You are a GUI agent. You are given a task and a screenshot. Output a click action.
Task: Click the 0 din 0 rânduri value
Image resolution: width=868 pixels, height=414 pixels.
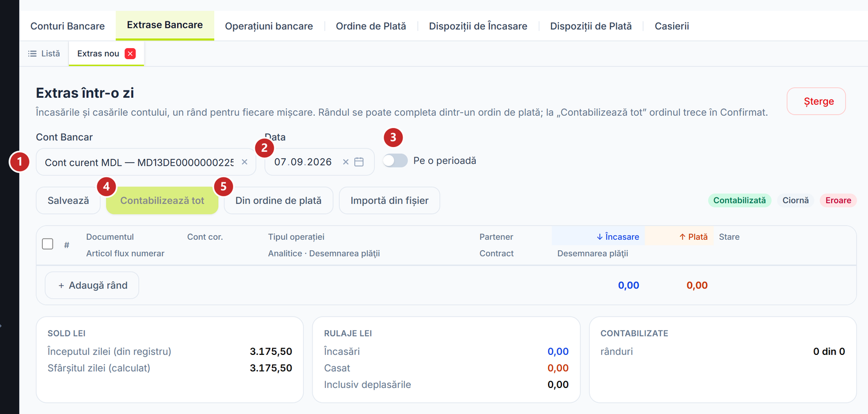829,351
